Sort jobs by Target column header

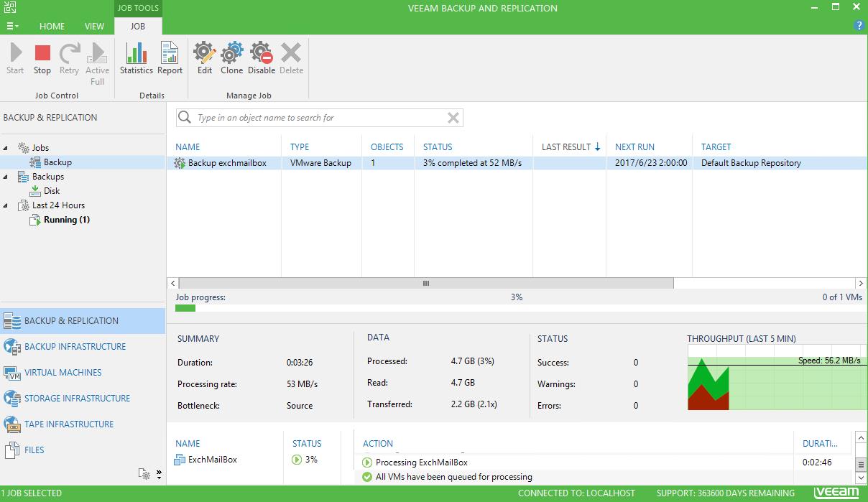click(x=716, y=147)
